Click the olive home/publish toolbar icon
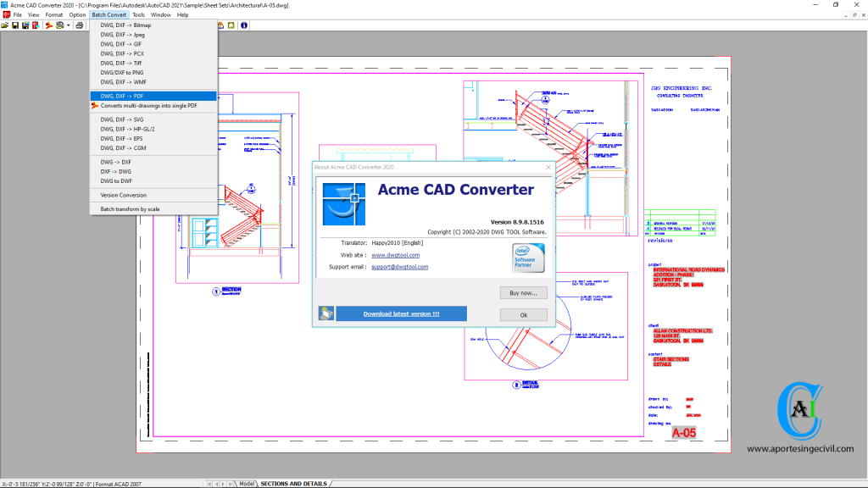 (x=231, y=25)
